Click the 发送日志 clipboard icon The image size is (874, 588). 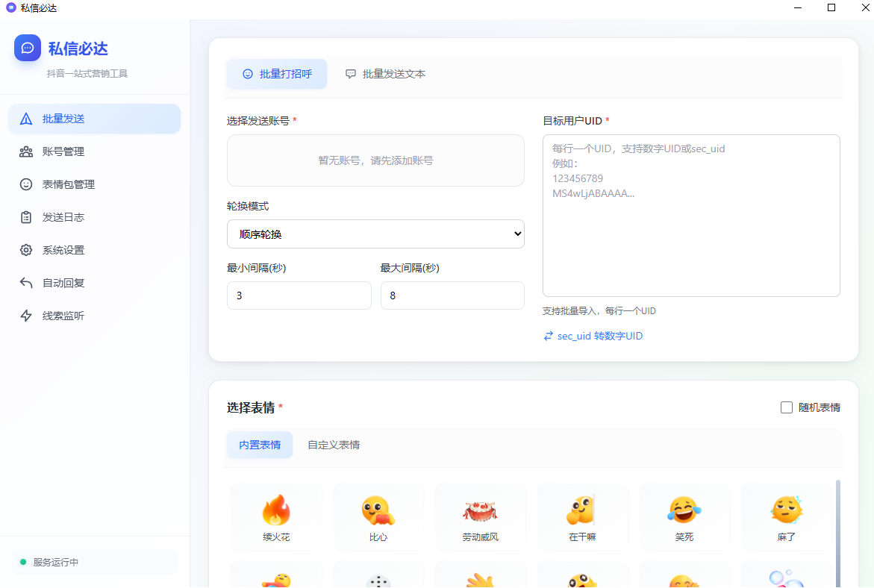click(26, 217)
